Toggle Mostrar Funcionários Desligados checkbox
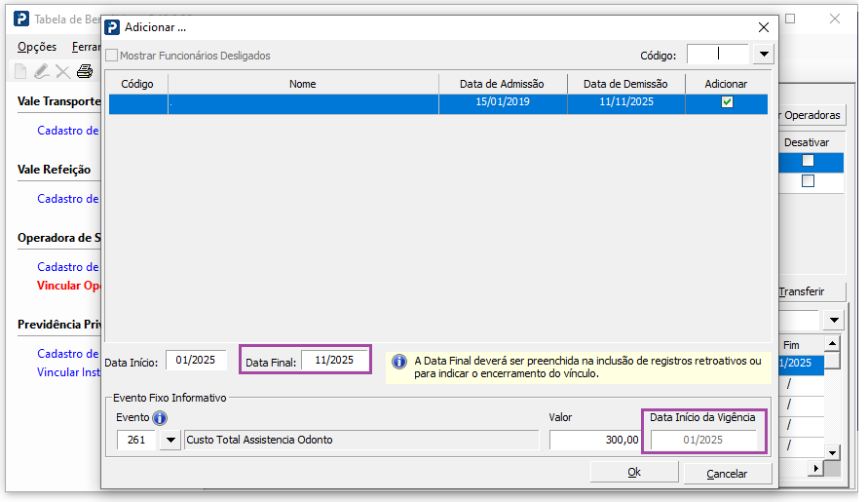Viewport: 868px width, 502px height. tap(112, 56)
